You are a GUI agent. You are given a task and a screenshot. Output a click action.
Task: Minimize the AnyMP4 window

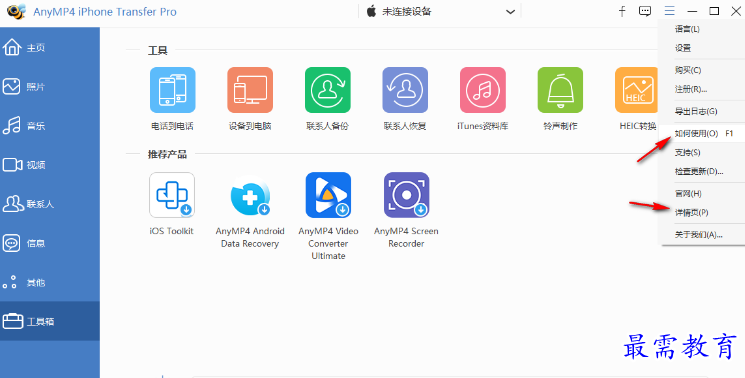pyautogui.click(x=692, y=11)
